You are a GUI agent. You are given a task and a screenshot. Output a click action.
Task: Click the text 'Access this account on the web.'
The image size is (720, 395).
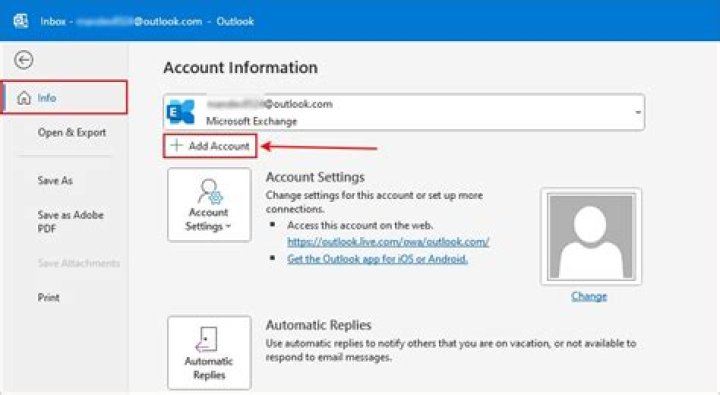pos(360,226)
